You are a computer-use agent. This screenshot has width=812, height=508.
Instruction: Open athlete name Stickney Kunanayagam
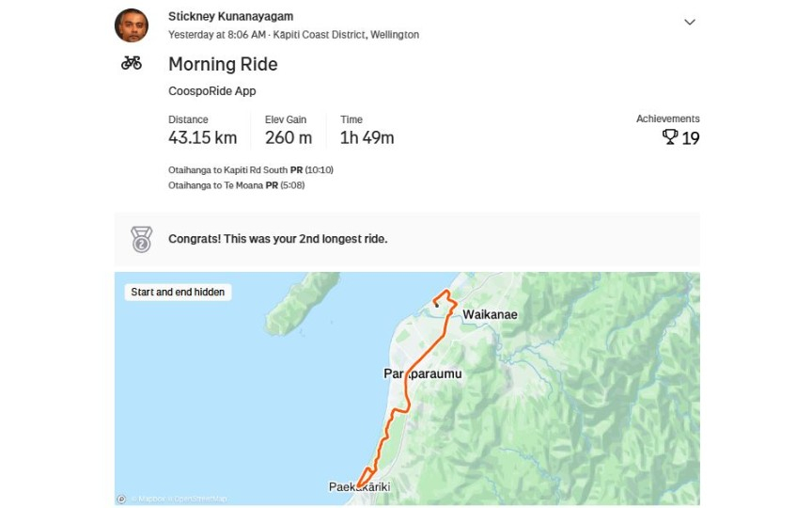tap(230, 16)
